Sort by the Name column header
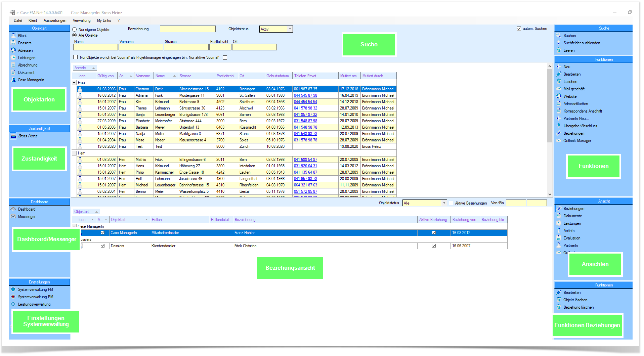The height and width of the screenshot is (356, 644). click(165, 76)
